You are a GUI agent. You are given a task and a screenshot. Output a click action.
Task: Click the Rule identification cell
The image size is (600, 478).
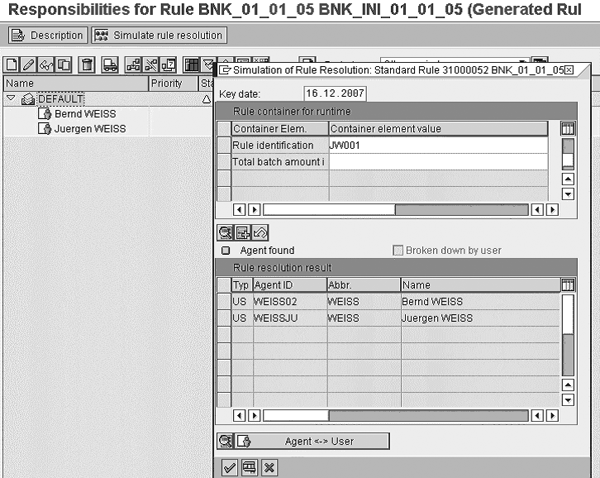click(280, 145)
